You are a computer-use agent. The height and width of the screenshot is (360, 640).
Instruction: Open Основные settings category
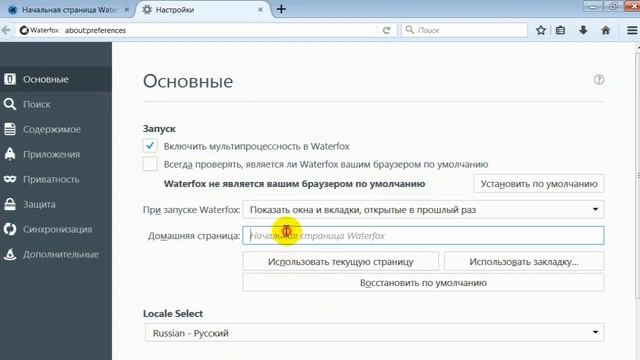(x=56, y=79)
